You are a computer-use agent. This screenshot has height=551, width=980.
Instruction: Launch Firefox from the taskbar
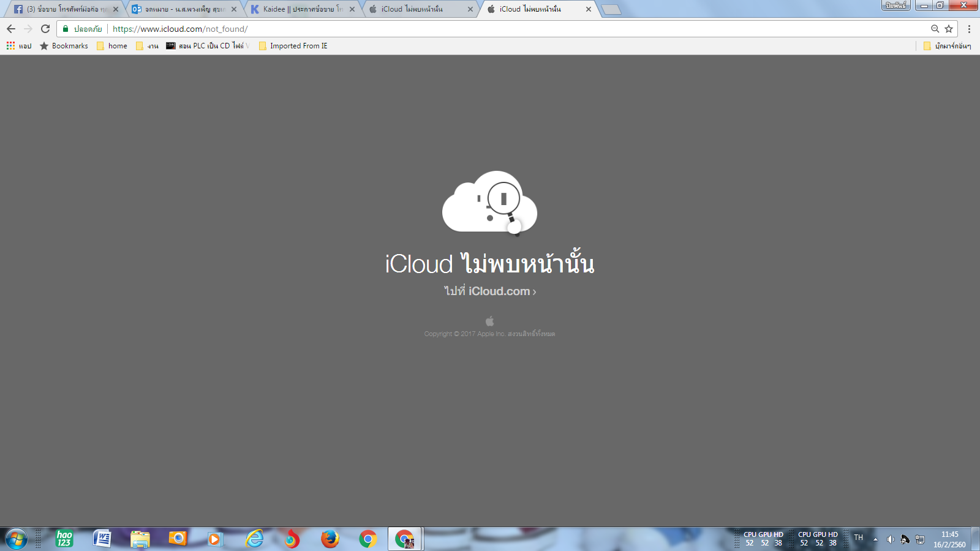click(x=330, y=539)
